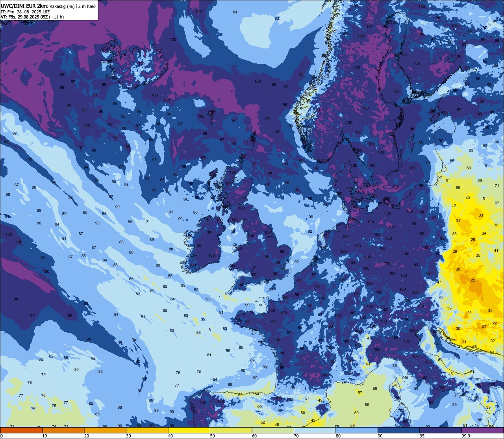
Task: Click the legend label "50" under the color bar
Action: (212, 436)
